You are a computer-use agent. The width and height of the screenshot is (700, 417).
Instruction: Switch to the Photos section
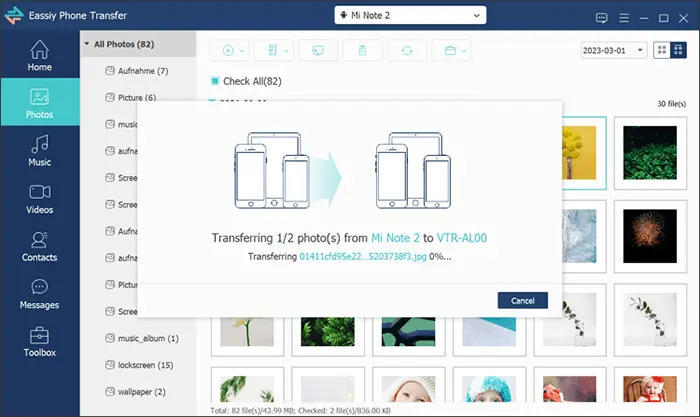[x=40, y=102]
